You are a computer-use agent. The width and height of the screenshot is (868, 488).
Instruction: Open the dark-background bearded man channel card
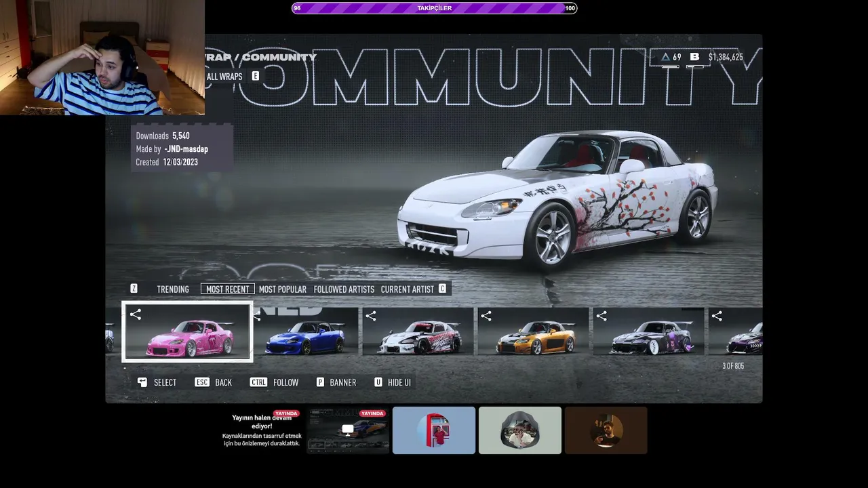pos(606,430)
